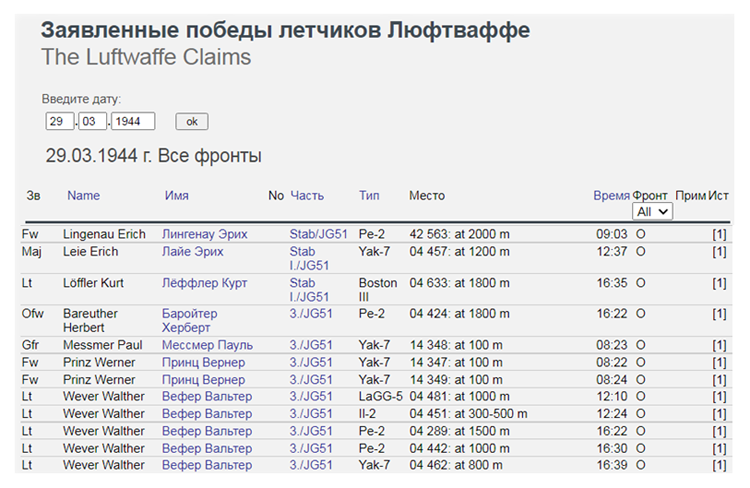Sort table by Имя column header

(x=177, y=196)
